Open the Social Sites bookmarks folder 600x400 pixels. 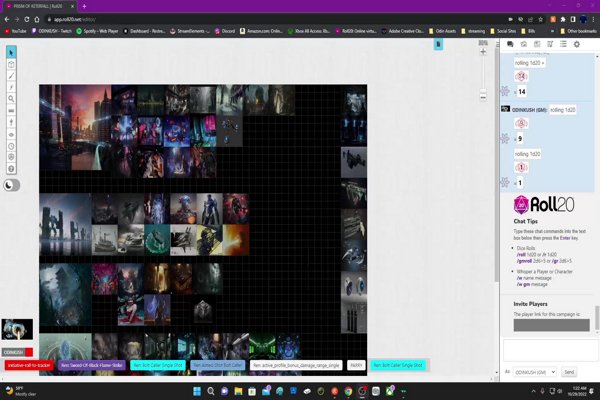[504, 31]
